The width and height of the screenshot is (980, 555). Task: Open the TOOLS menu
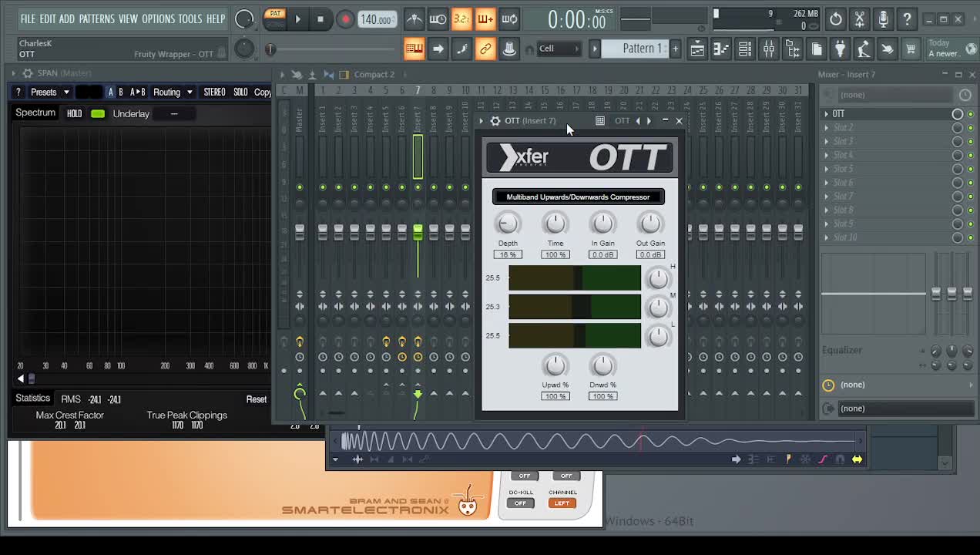coord(190,18)
